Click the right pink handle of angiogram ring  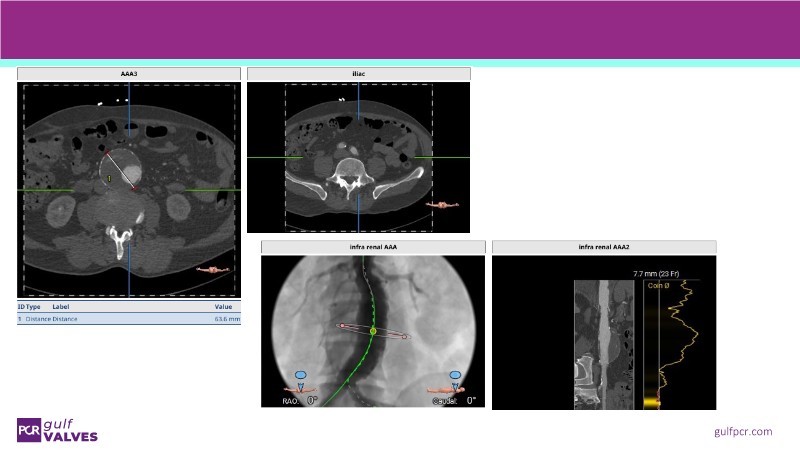[x=405, y=338]
